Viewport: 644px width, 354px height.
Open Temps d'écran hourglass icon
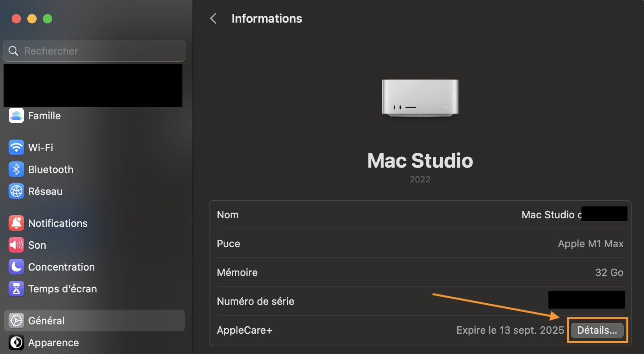coord(16,289)
